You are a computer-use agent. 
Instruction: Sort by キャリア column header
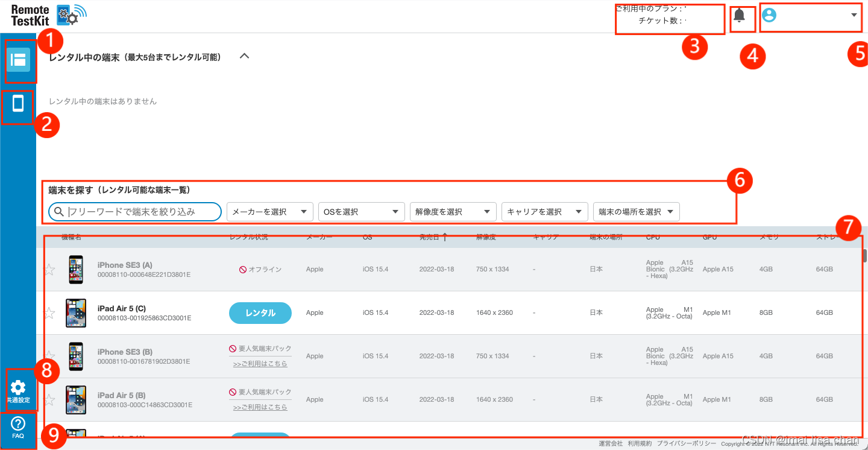pos(546,238)
